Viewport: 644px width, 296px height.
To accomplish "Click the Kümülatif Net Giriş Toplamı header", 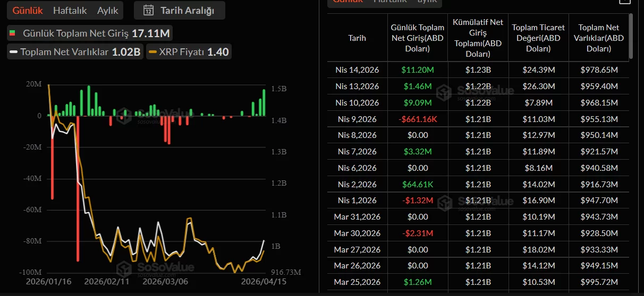I will point(478,38).
